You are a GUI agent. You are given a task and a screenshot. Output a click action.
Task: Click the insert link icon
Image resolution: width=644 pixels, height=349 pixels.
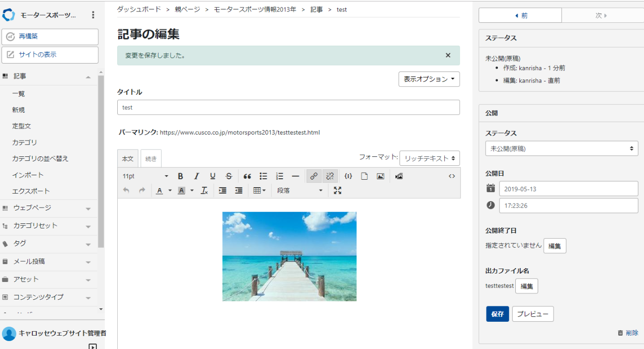pos(314,176)
